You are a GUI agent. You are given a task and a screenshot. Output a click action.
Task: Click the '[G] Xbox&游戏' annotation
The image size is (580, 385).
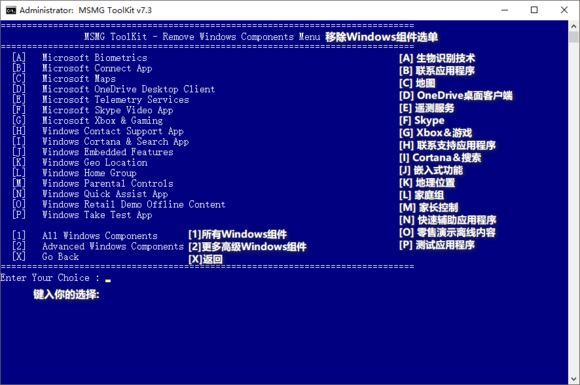(x=435, y=133)
